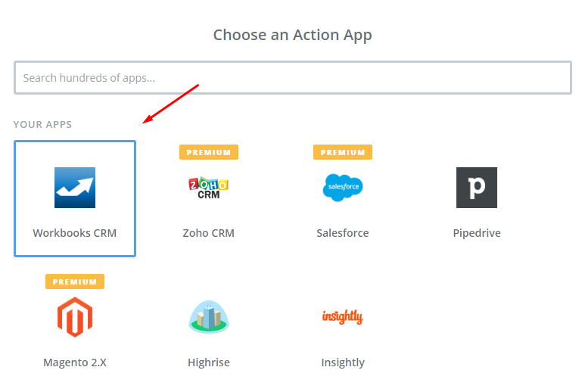Focus the Search hundreds of apps field
The height and width of the screenshot is (392, 582).
pyautogui.click(x=292, y=78)
